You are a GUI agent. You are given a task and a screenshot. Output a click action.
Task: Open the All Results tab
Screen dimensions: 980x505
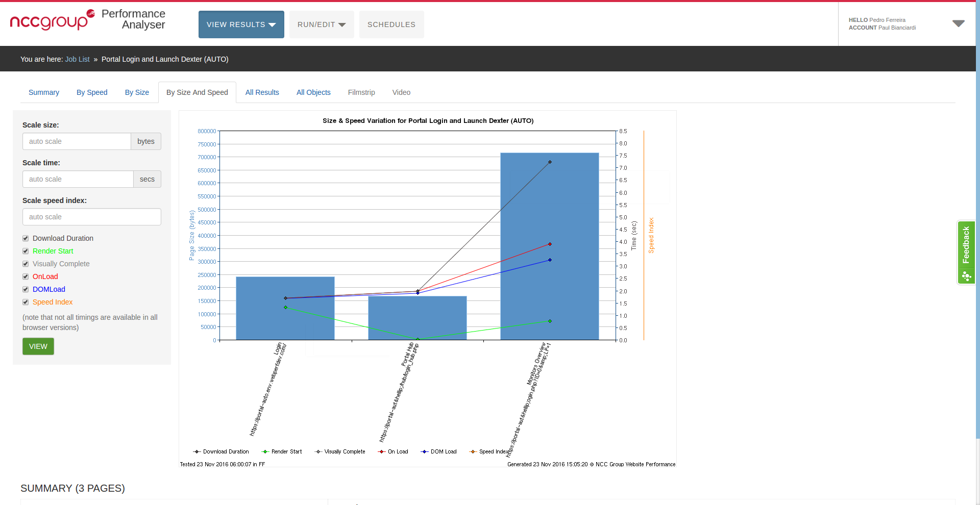click(262, 92)
